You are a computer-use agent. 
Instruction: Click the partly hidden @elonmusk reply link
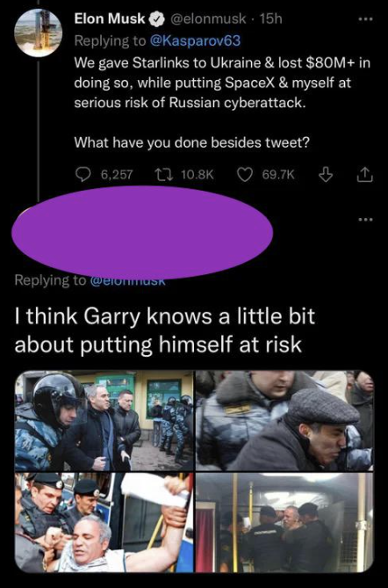(127, 281)
